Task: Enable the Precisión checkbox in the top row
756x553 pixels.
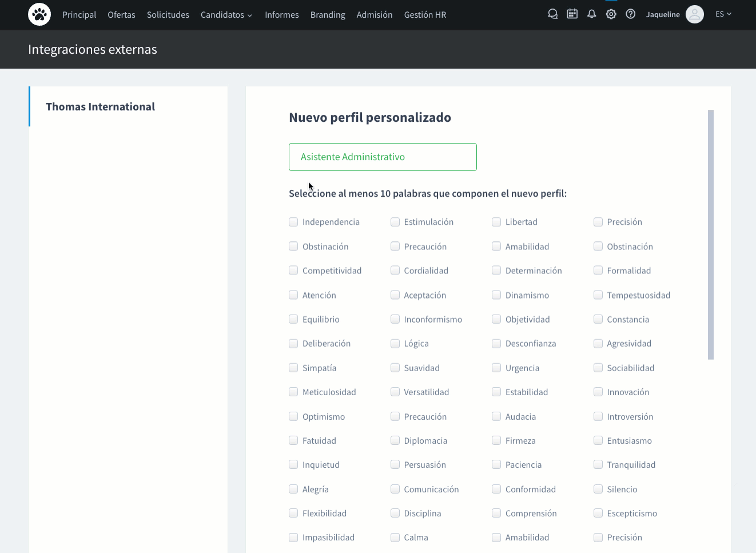Action: (x=598, y=222)
